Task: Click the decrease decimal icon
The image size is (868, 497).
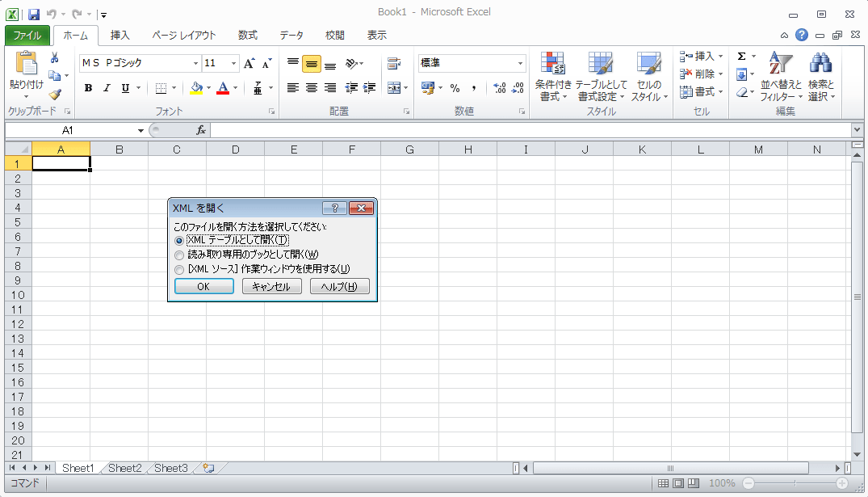Action: [x=518, y=87]
